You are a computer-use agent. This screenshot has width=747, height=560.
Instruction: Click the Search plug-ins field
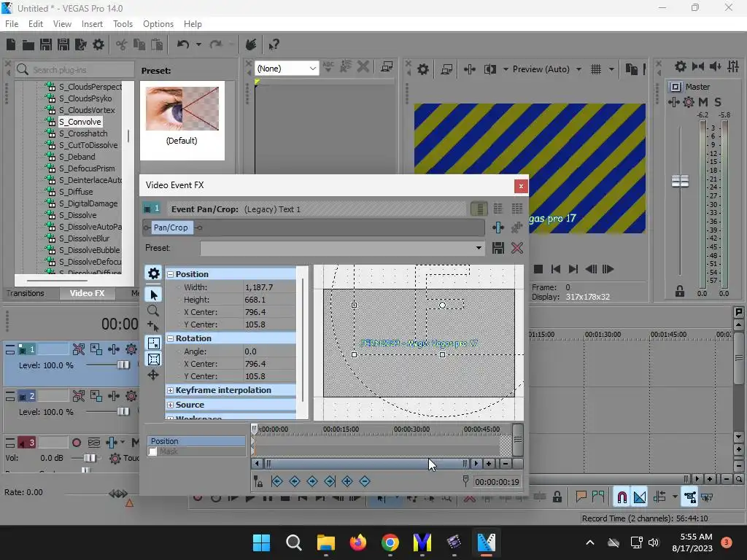tap(75, 70)
